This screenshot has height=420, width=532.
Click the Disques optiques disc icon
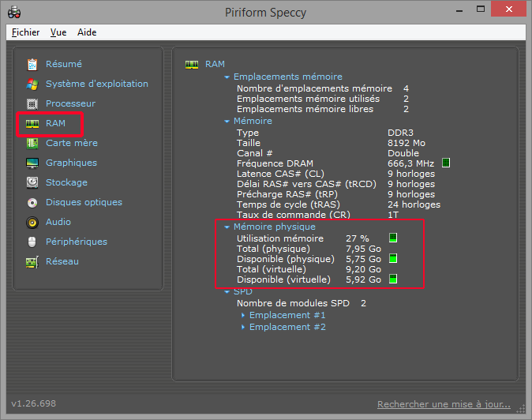(32, 202)
